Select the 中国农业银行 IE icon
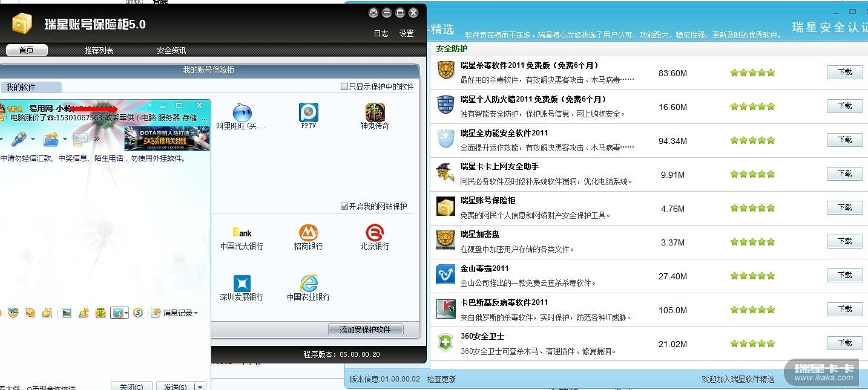868x390 pixels. (309, 284)
